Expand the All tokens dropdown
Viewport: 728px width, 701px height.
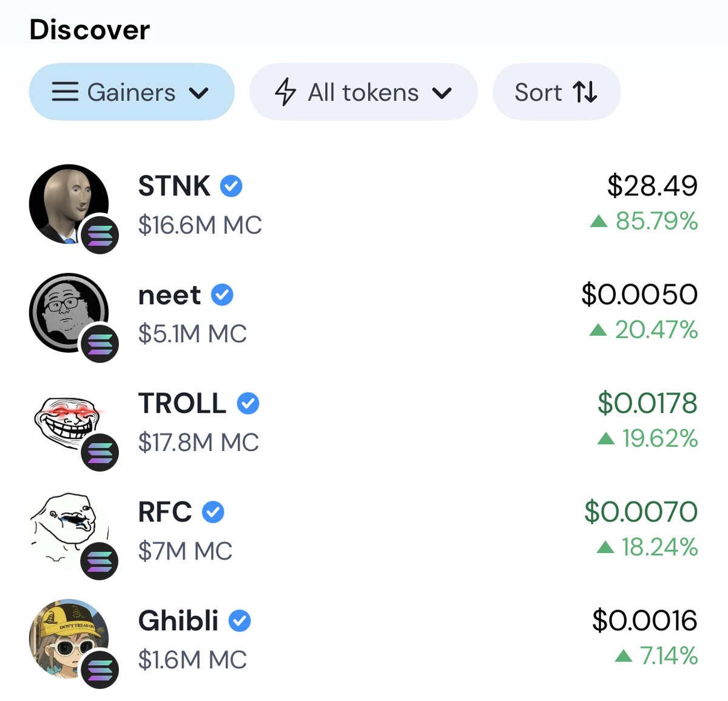pyautogui.click(x=363, y=92)
